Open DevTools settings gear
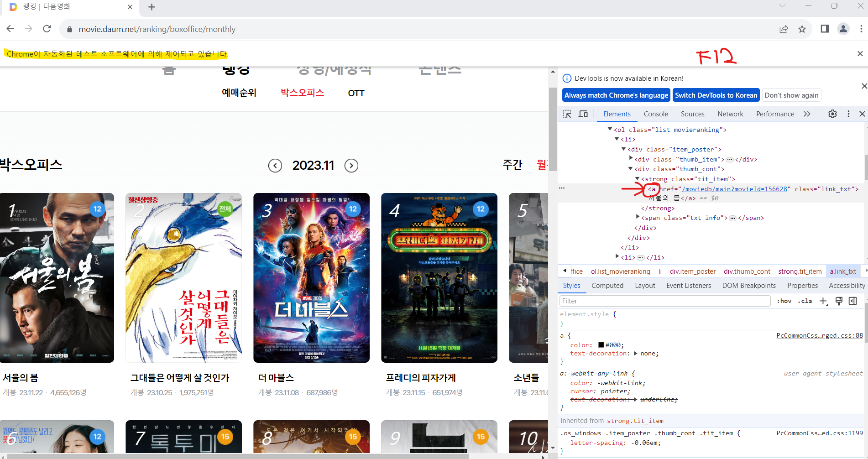Screen dimensions: 868x459 (x=833, y=114)
